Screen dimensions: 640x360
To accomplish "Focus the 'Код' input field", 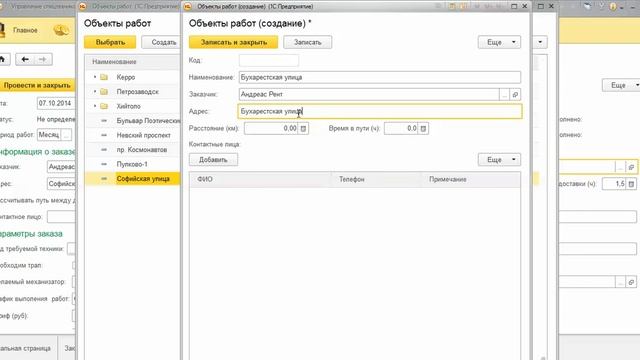I will pos(269,60).
